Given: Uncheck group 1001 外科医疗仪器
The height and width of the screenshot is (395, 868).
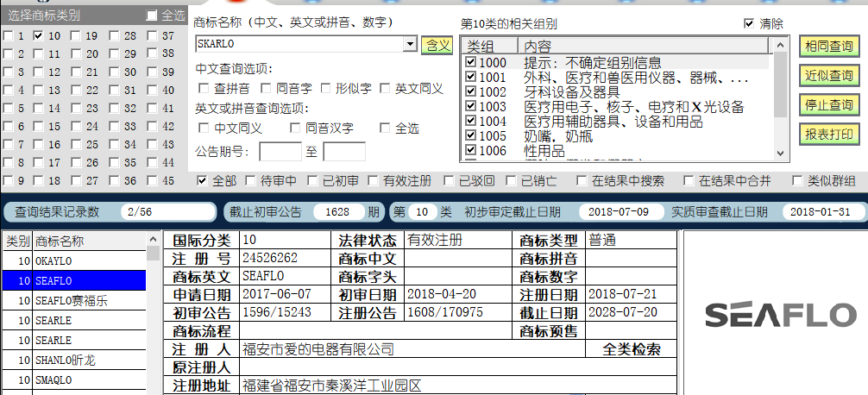Looking at the screenshot, I should point(470,77).
